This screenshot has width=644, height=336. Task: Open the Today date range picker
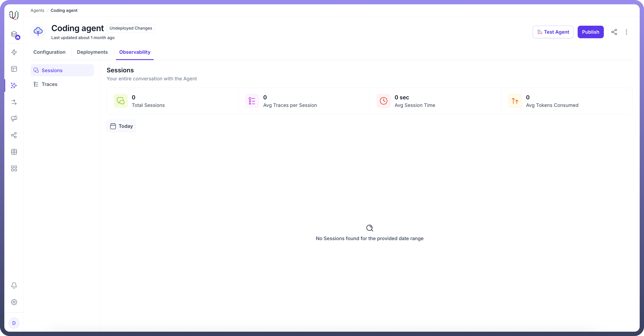(121, 126)
